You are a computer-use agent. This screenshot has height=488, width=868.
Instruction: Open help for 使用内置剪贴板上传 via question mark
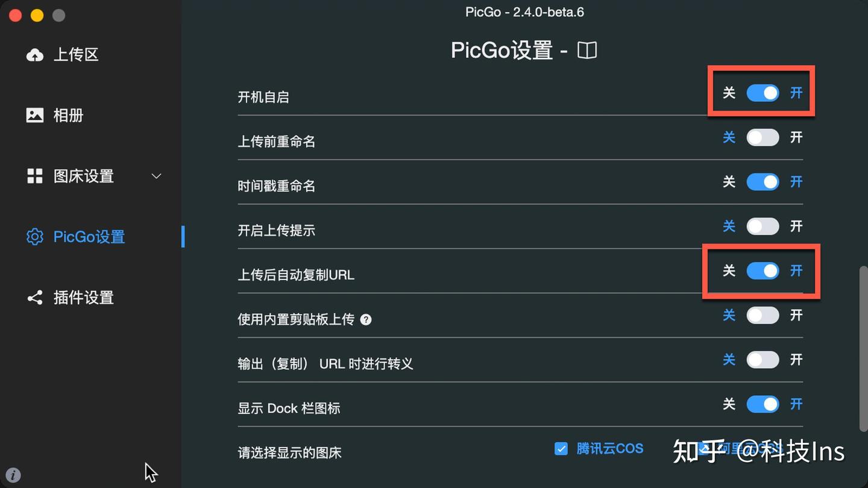coord(366,320)
